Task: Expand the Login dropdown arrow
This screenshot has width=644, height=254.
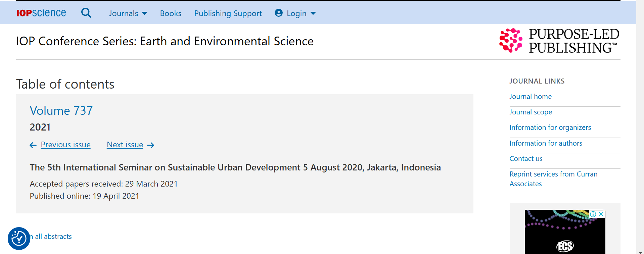Action: point(313,13)
